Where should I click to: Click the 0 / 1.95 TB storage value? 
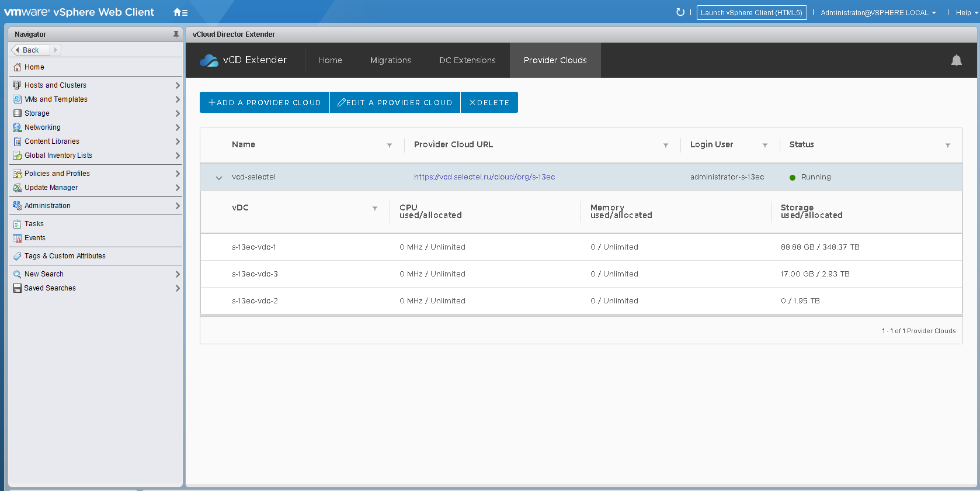[x=800, y=301]
